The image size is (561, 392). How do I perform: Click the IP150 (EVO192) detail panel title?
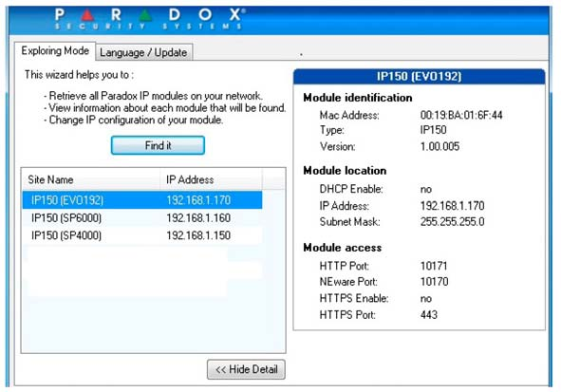[x=419, y=76]
